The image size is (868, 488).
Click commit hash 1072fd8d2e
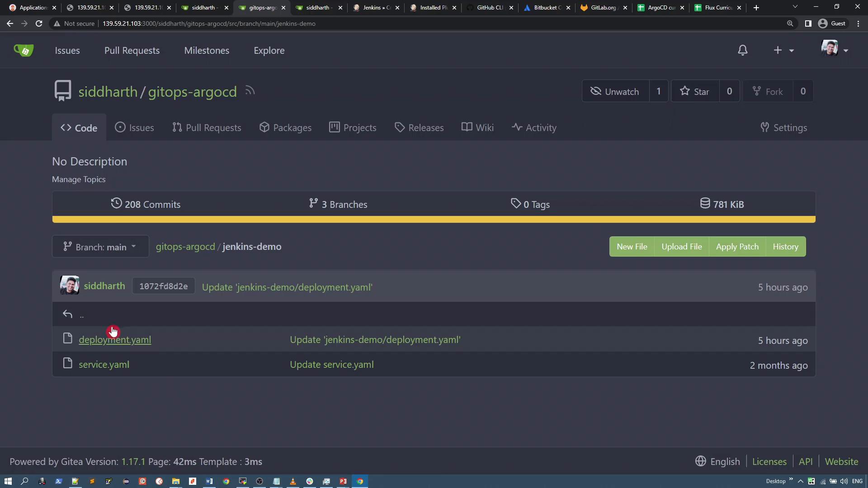coord(163,286)
